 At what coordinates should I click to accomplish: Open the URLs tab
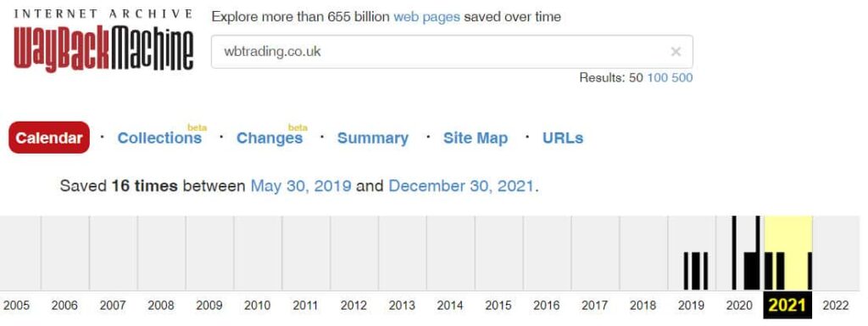563,138
